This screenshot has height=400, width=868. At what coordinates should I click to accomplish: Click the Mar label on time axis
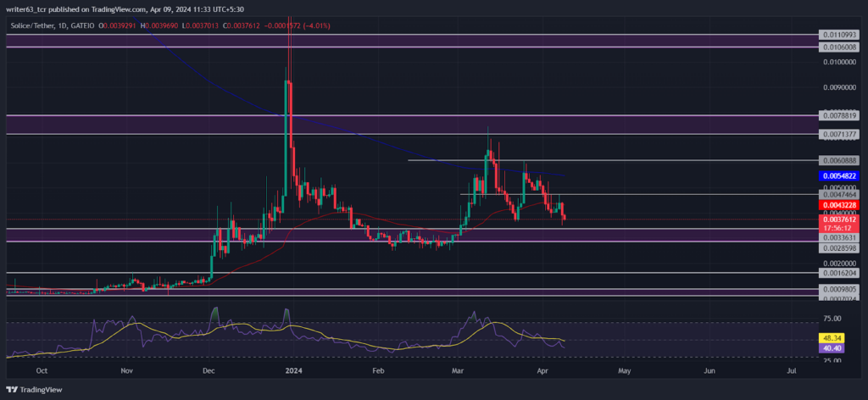(x=458, y=370)
